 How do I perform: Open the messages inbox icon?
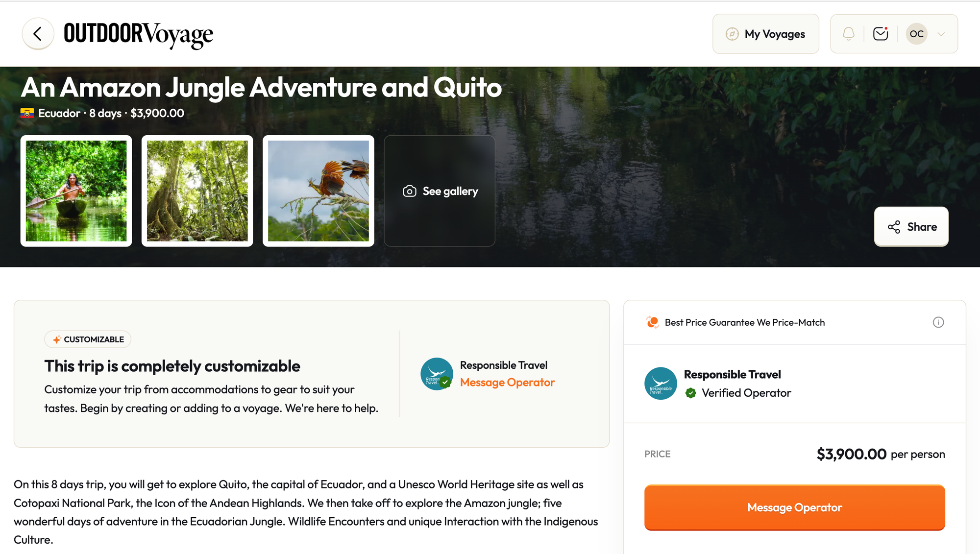[881, 34]
